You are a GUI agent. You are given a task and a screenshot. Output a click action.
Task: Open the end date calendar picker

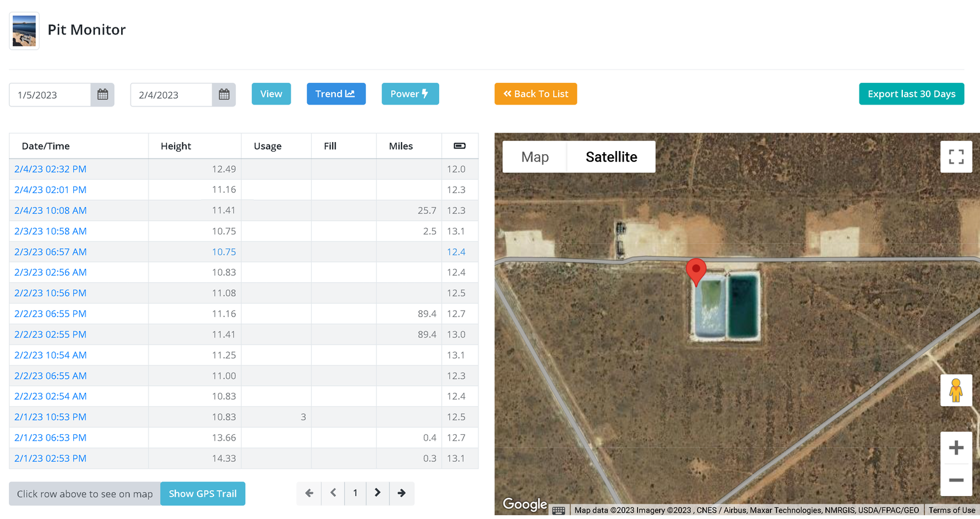click(224, 95)
